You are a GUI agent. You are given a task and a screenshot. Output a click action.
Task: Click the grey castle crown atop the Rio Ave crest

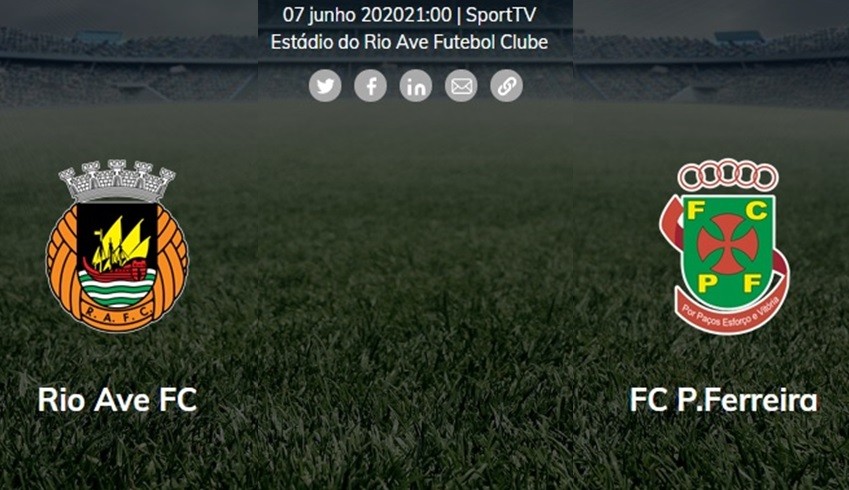tap(117, 180)
